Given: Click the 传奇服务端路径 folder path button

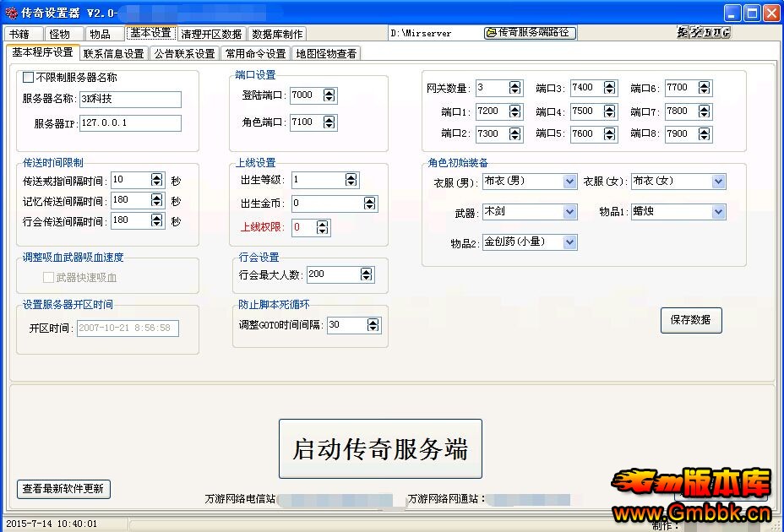Looking at the screenshot, I should click(530, 33).
